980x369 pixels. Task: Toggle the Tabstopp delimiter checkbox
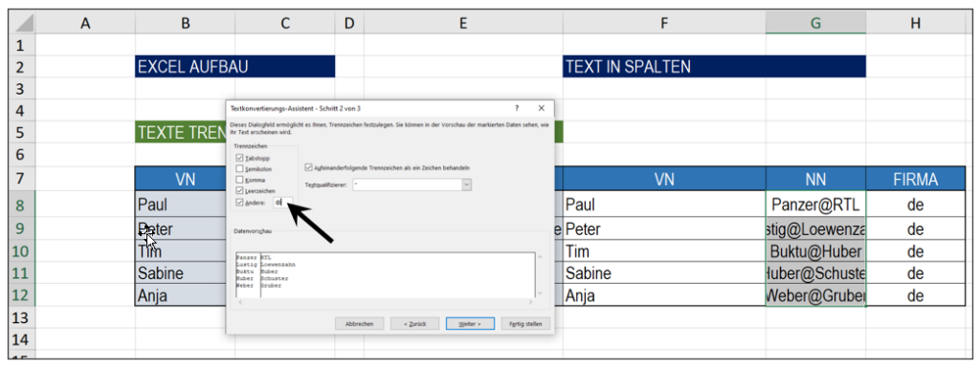coord(240,158)
